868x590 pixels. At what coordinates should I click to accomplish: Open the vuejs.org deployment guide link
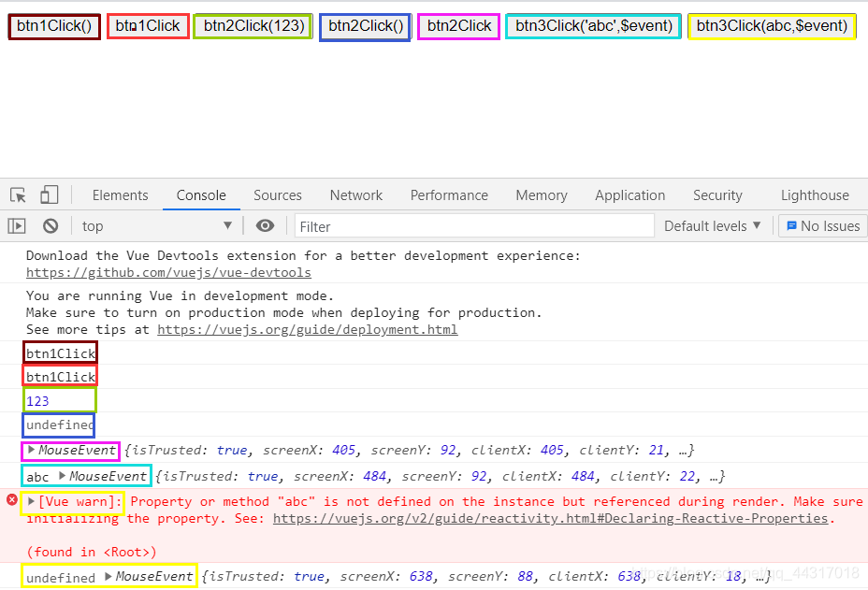point(307,329)
